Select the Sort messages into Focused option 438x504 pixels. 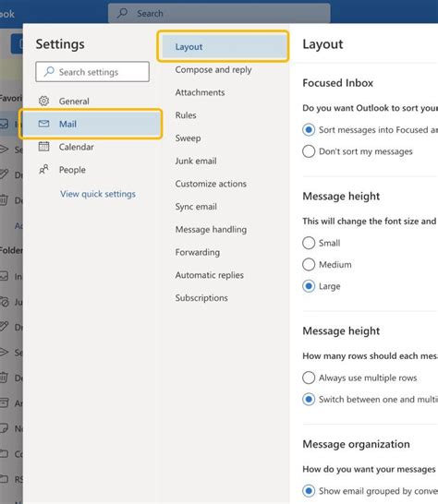309,130
